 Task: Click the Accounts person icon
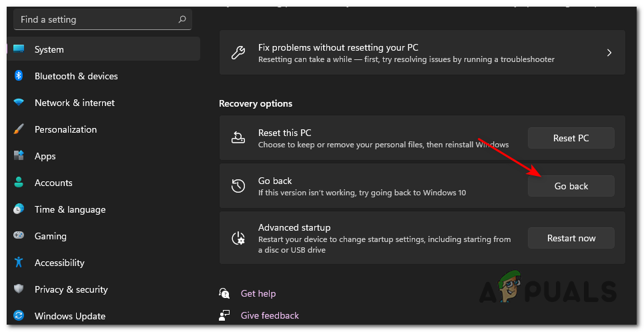pyautogui.click(x=19, y=183)
